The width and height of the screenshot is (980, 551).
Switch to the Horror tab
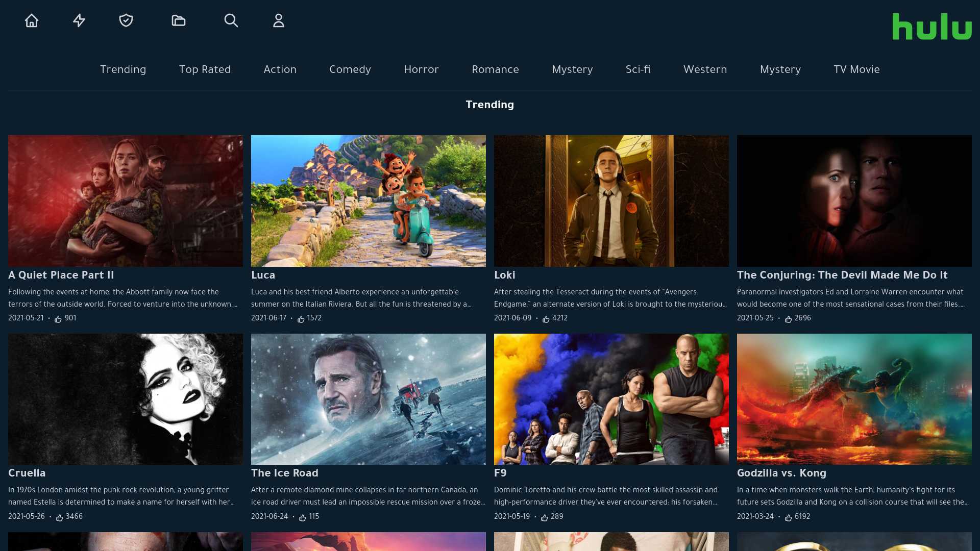[421, 69]
